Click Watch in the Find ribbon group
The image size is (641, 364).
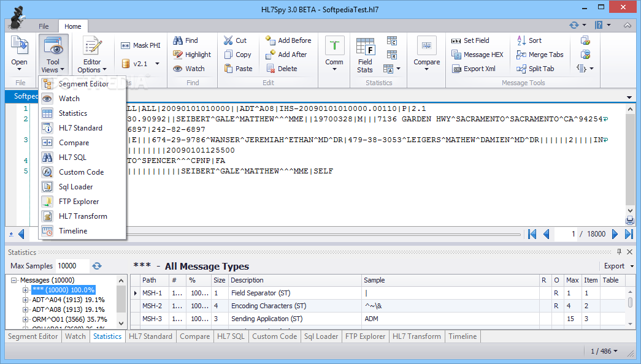(x=189, y=69)
